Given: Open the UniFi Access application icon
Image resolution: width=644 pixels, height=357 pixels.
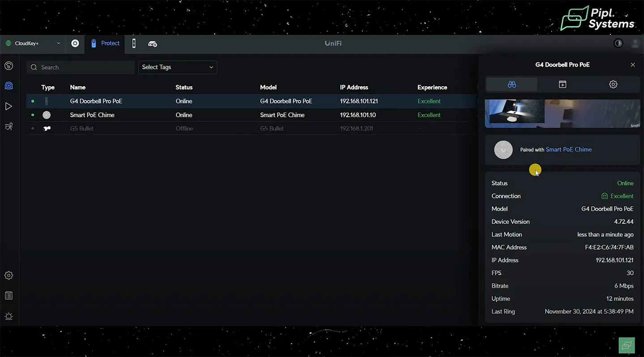Looking at the screenshot, I should pos(134,43).
